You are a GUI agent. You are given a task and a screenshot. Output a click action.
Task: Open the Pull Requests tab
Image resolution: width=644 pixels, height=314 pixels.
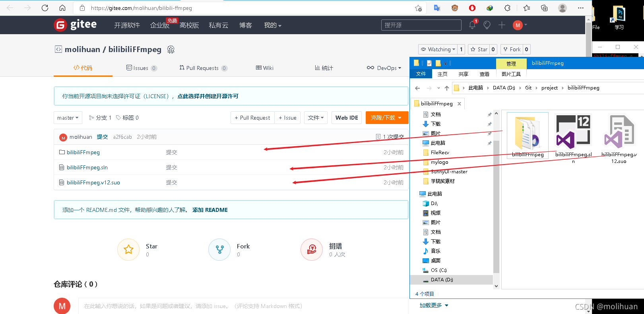(203, 68)
